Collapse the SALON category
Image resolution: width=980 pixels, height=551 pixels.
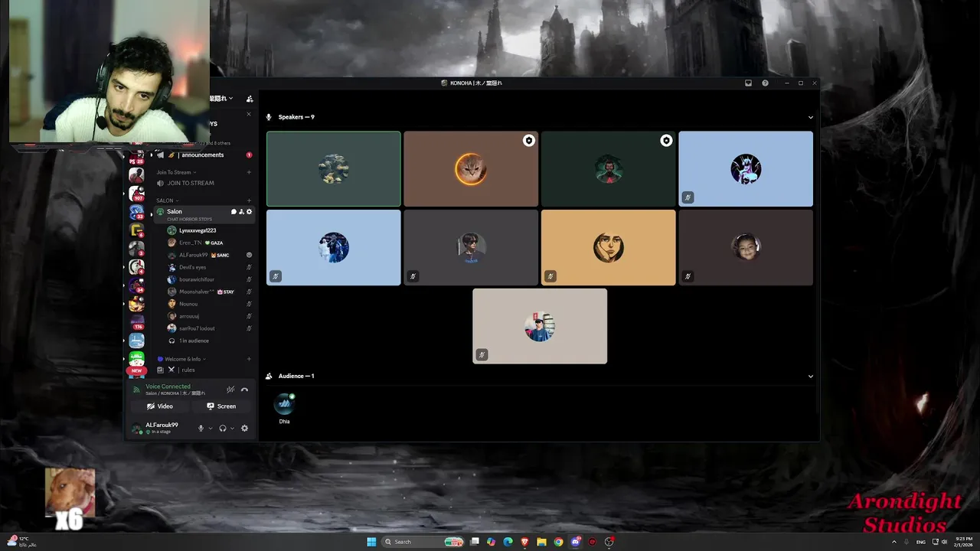point(167,201)
